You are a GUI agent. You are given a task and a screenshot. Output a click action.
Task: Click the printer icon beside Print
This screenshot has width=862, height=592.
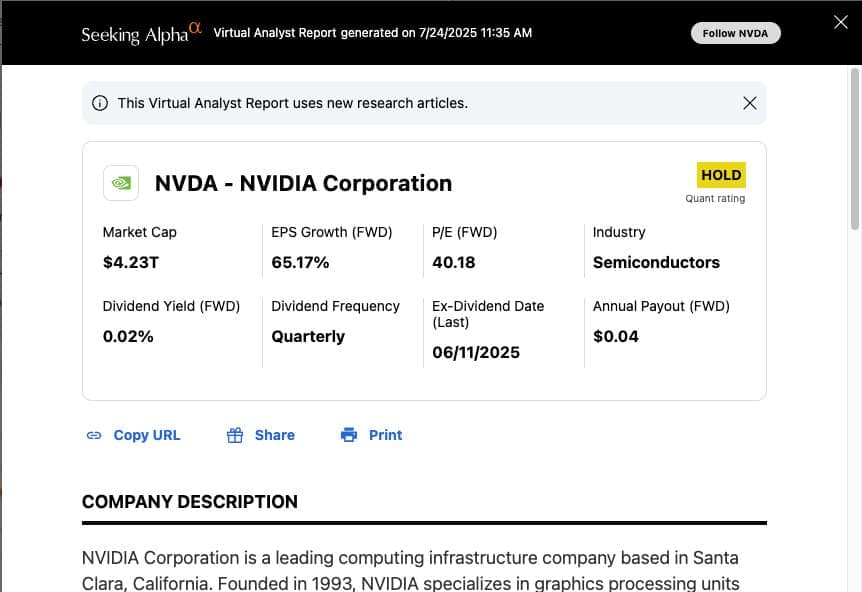(x=349, y=435)
